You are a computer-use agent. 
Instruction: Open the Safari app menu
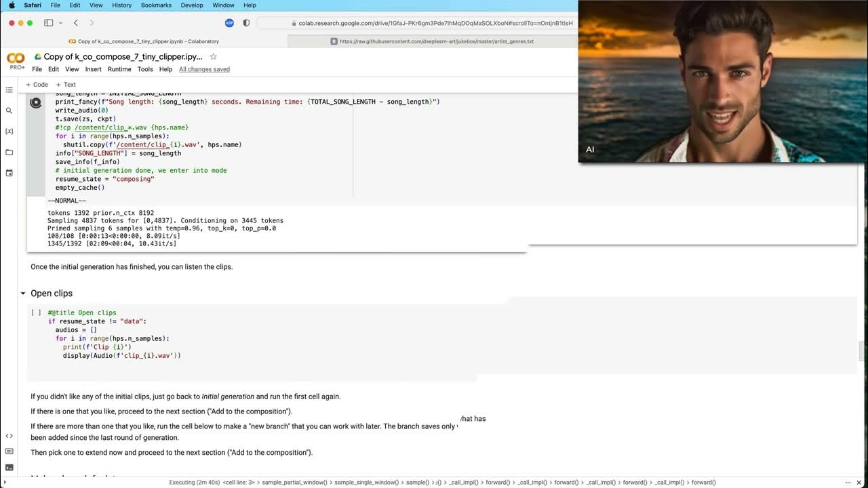click(33, 5)
